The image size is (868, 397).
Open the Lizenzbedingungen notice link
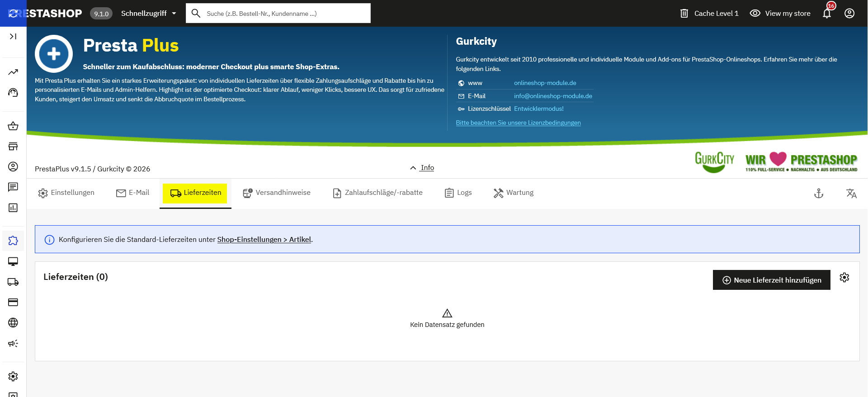518,123
